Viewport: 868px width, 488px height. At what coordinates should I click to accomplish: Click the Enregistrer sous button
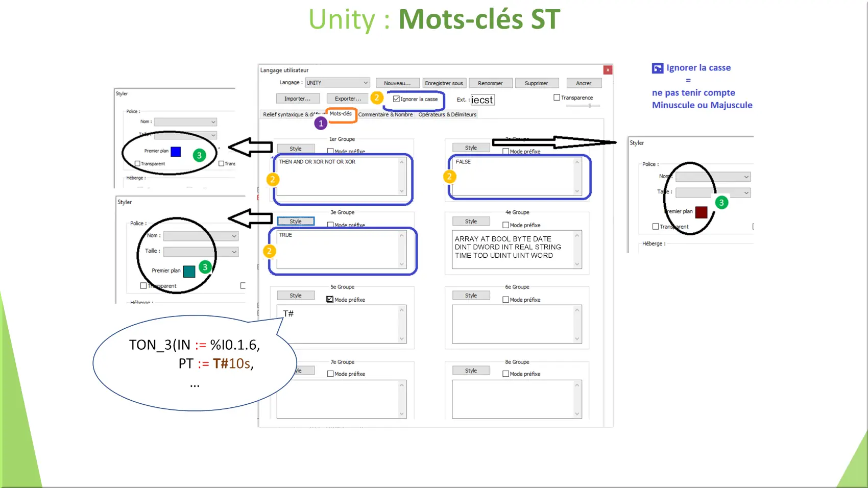pos(444,83)
